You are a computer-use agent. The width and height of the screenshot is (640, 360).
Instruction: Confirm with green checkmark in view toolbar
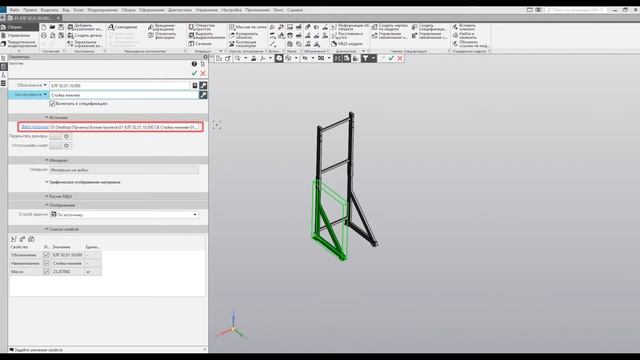391,58
